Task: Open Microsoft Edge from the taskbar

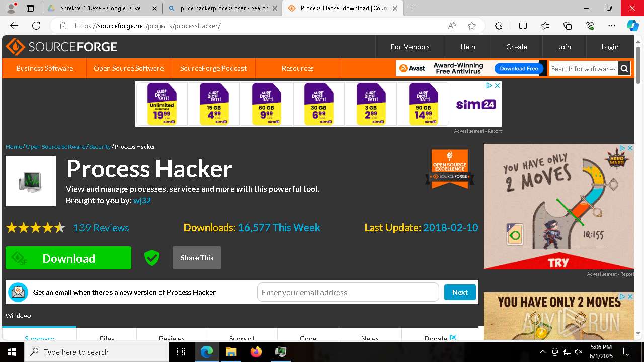Action: coord(207,352)
